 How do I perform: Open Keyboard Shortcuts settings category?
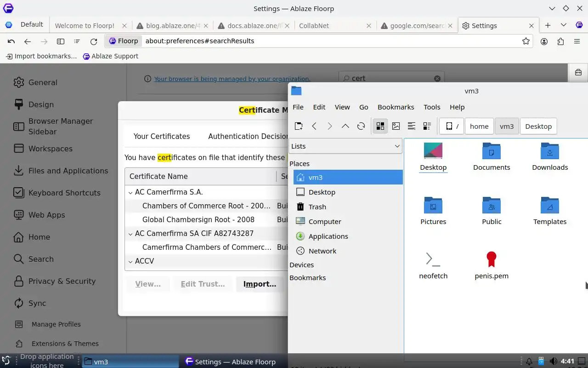click(x=64, y=193)
